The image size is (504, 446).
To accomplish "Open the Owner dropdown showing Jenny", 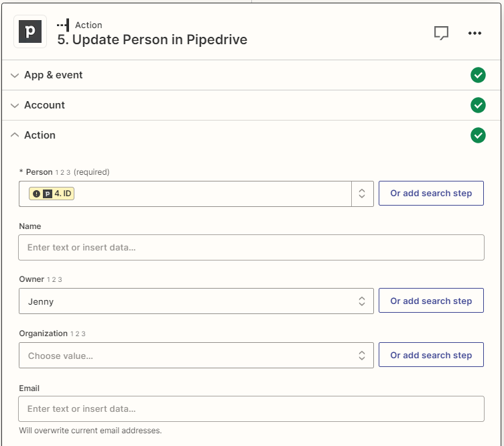I will click(x=196, y=301).
